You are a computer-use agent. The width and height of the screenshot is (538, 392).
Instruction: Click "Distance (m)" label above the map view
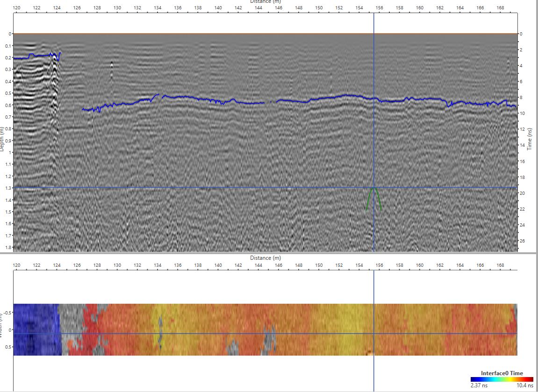coord(265,258)
